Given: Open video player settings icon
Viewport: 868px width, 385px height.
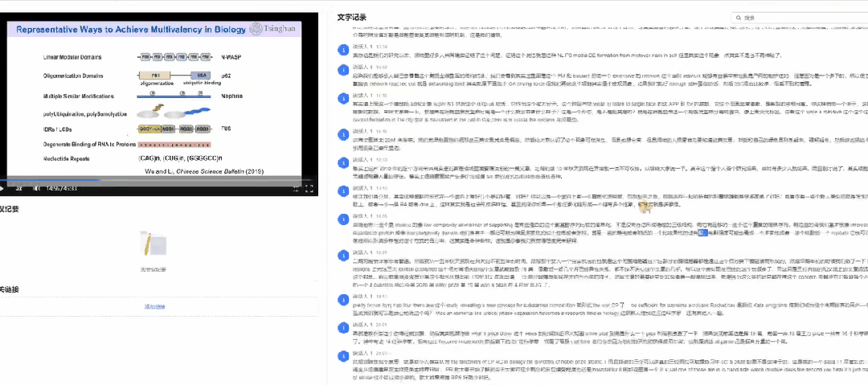Looking at the screenshot, I should coord(296,188).
